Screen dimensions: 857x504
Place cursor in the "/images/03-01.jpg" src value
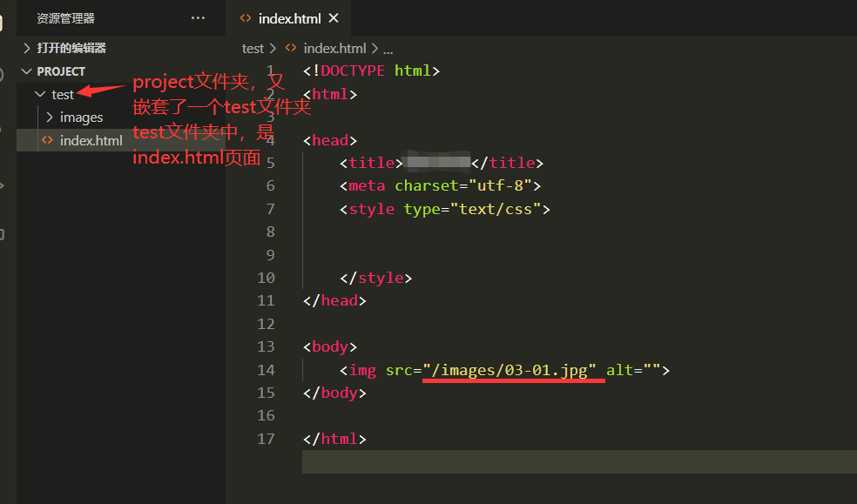pyautogui.click(x=509, y=370)
